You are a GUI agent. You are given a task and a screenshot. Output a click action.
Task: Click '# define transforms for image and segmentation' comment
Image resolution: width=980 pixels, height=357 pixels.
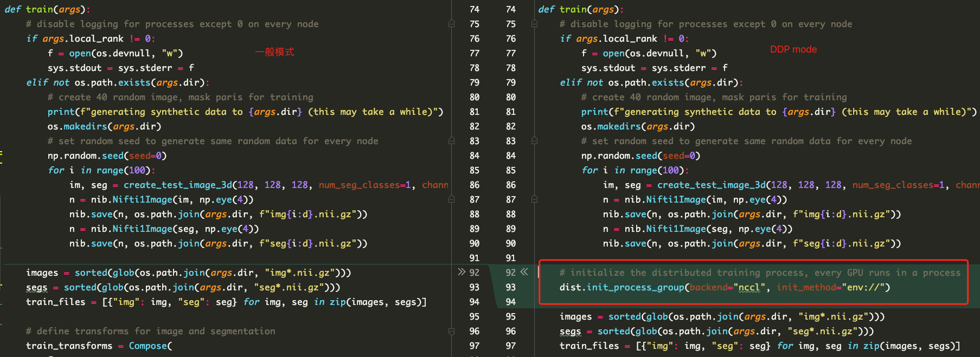pos(150,331)
